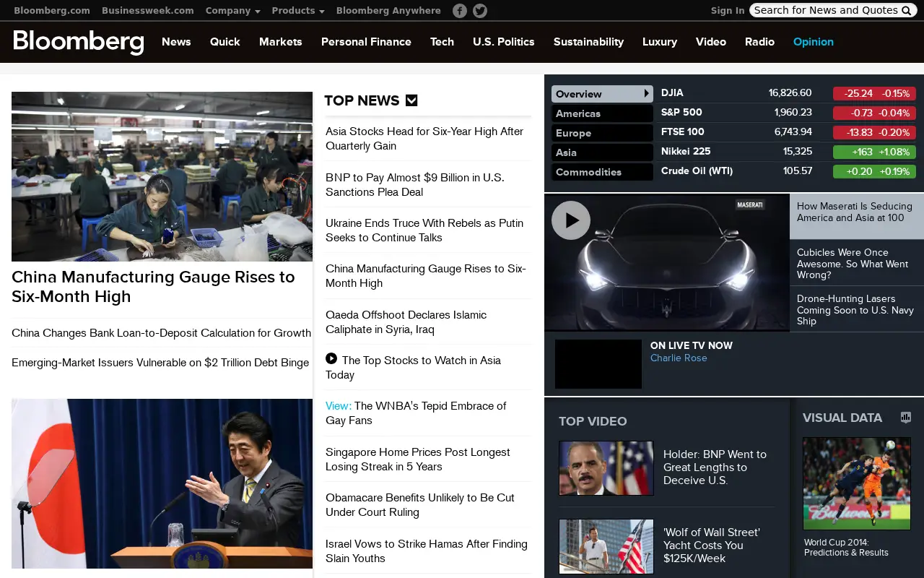Open Singapore Home Prices story

418,460
